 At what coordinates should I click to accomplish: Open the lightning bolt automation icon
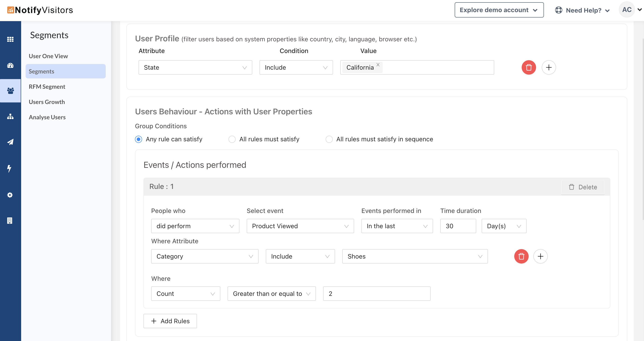9,169
